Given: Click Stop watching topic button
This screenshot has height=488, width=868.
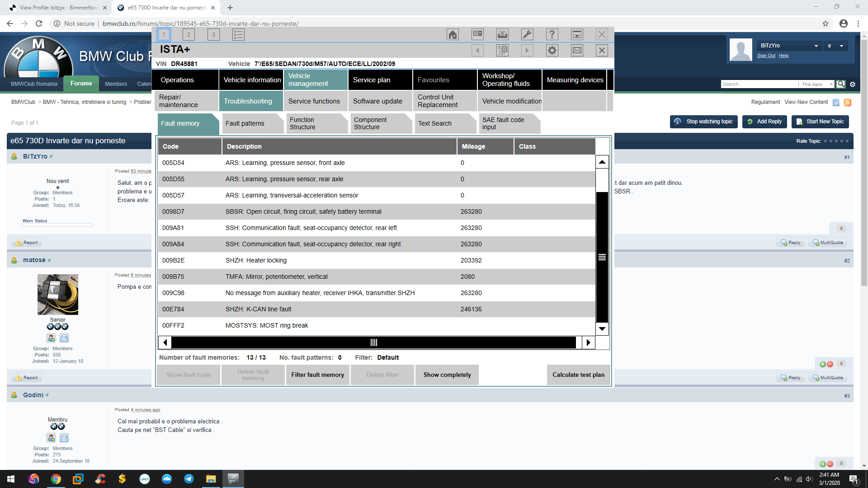Looking at the screenshot, I should pyautogui.click(x=704, y=122).
